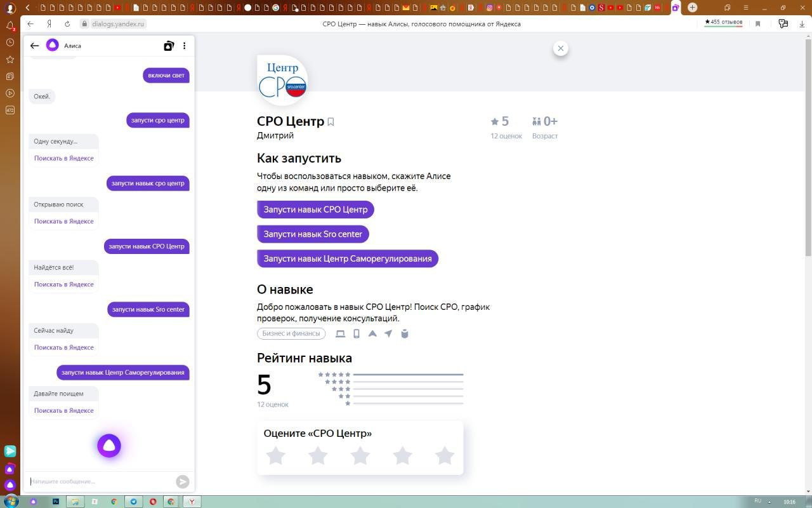Go back in Alice chat panel
The image size is (812, 508).
click(x=35, y=46)
